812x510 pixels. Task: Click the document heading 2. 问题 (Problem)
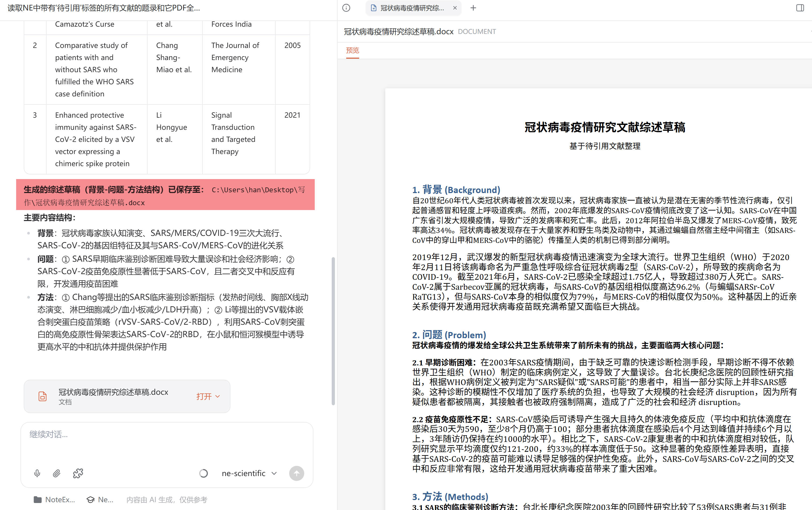[449, 335]
